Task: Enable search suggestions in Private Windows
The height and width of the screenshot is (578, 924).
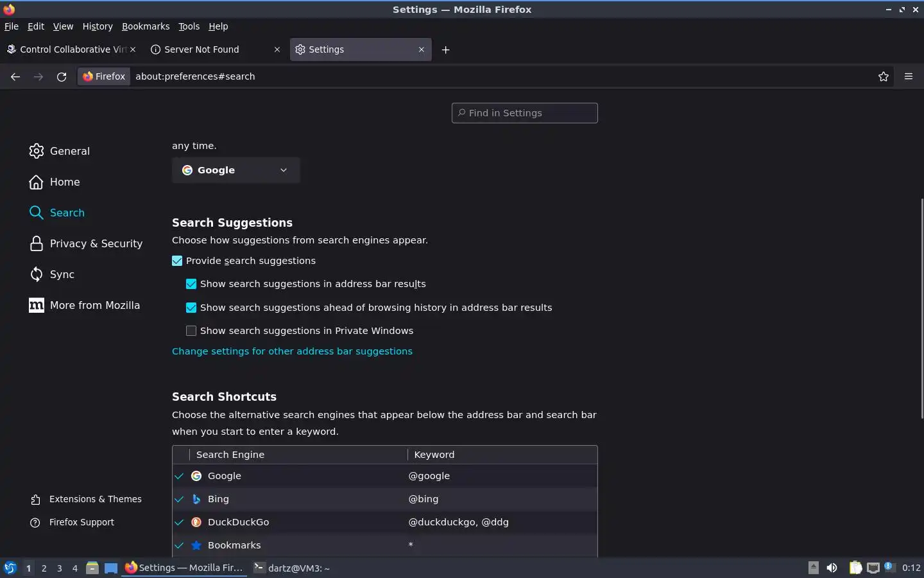Action: pyautogui.click(x=191, y=331)
